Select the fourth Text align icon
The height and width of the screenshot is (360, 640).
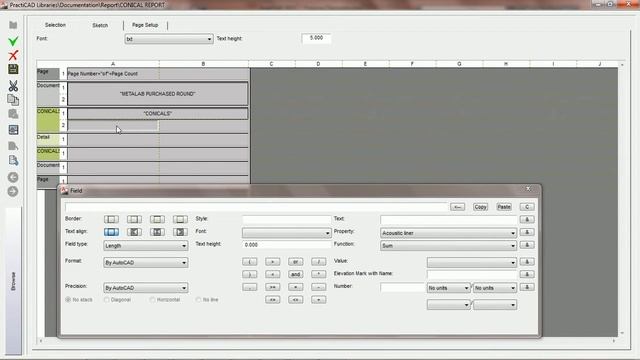(180, 232)
